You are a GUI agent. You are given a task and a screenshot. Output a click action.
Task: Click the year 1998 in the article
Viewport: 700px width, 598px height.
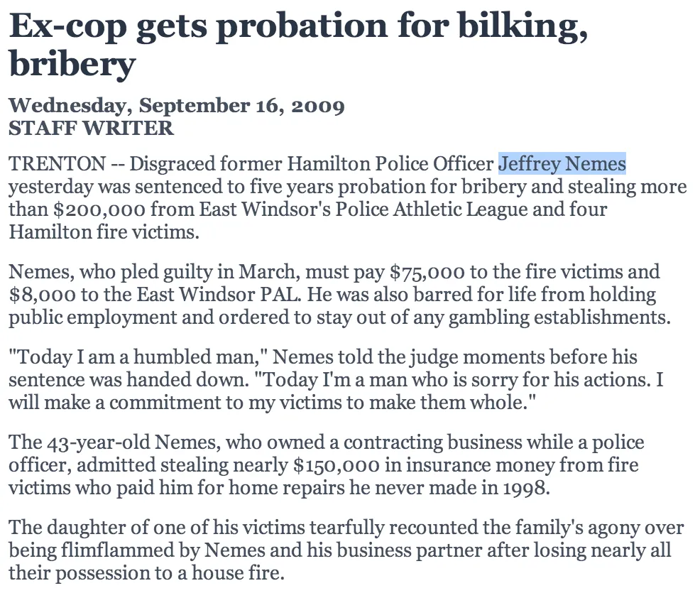pos(525,488)
